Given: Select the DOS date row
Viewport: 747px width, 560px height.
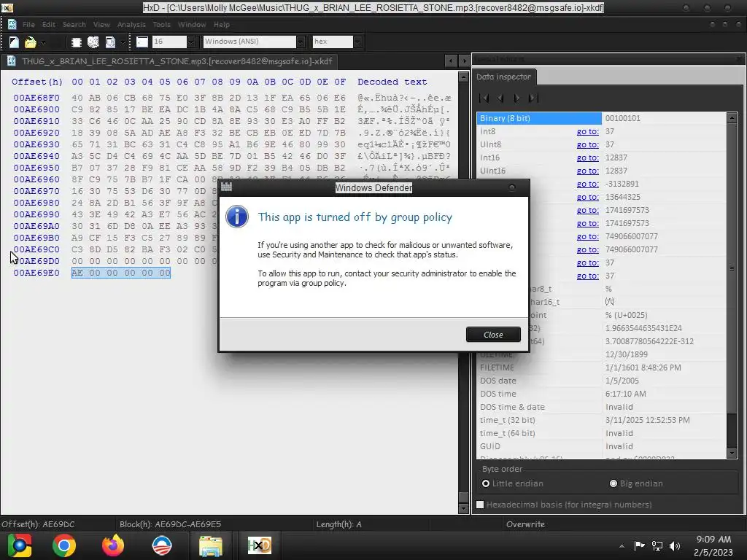Looking at the screenshot, I should (601, 381).
